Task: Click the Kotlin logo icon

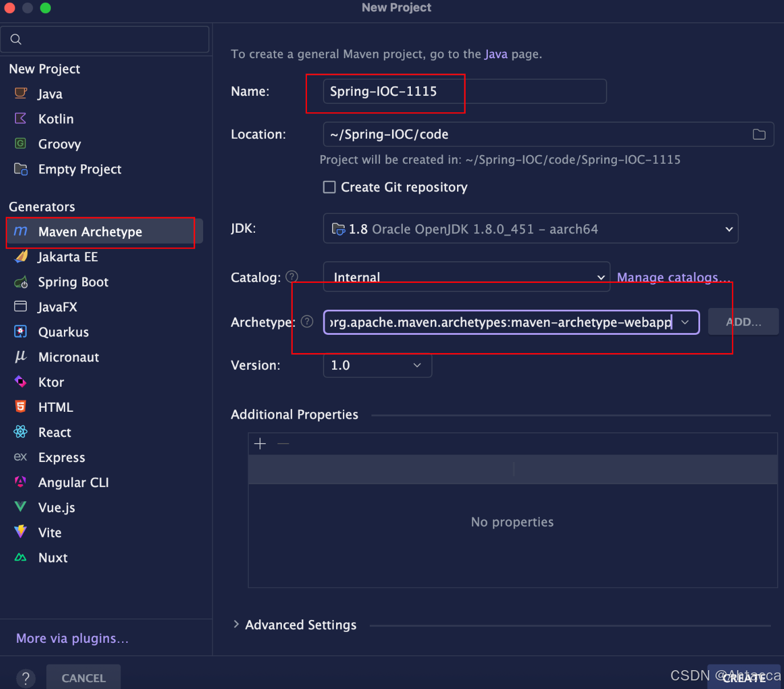Action: click(x=21, y=118)
